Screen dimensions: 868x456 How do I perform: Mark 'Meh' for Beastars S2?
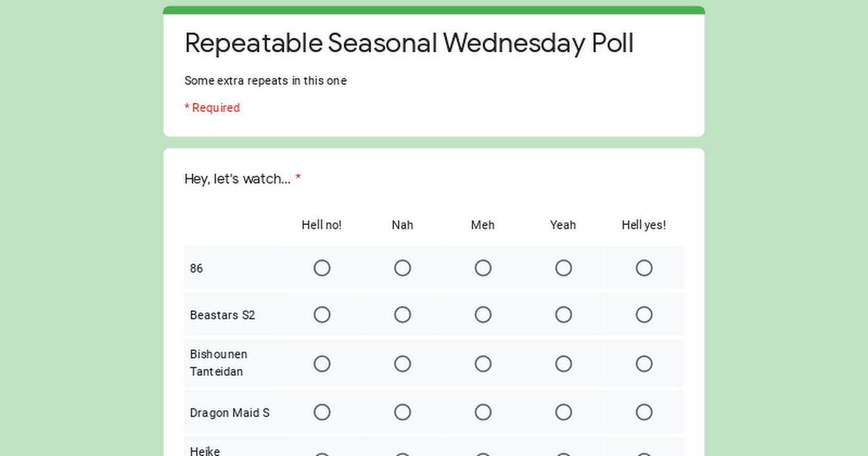pos(483,315)
